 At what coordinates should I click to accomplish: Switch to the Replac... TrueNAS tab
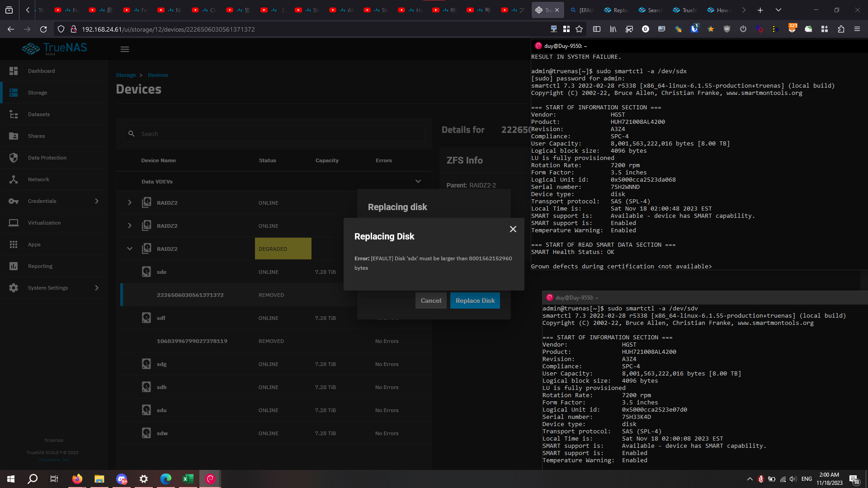(617, 10)
